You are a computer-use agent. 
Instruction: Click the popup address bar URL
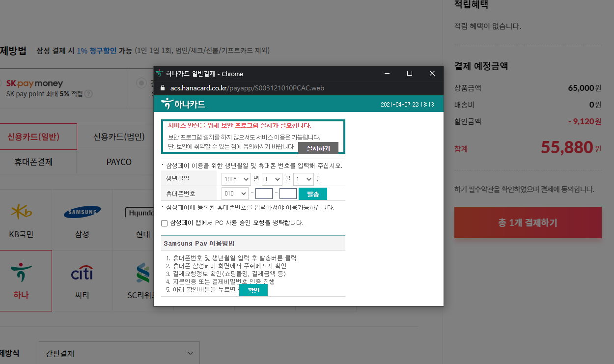pyautogui.click(x=247, y=88)
